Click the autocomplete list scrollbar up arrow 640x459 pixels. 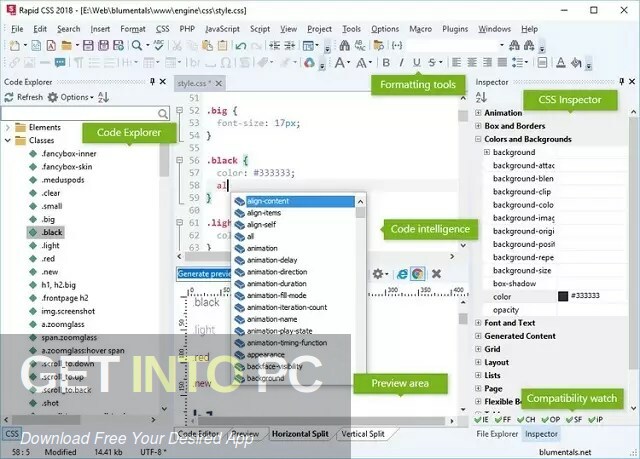[x=360, y=202]
